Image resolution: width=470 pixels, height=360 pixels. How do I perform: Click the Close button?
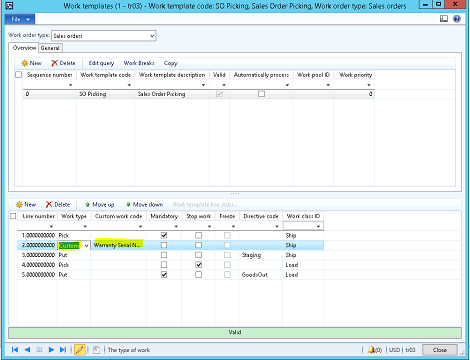click(440, 350)
